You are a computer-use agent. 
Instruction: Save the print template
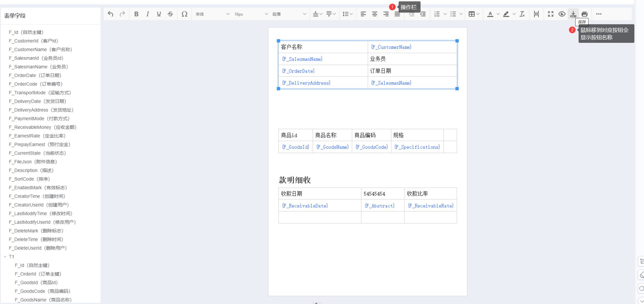573,14
